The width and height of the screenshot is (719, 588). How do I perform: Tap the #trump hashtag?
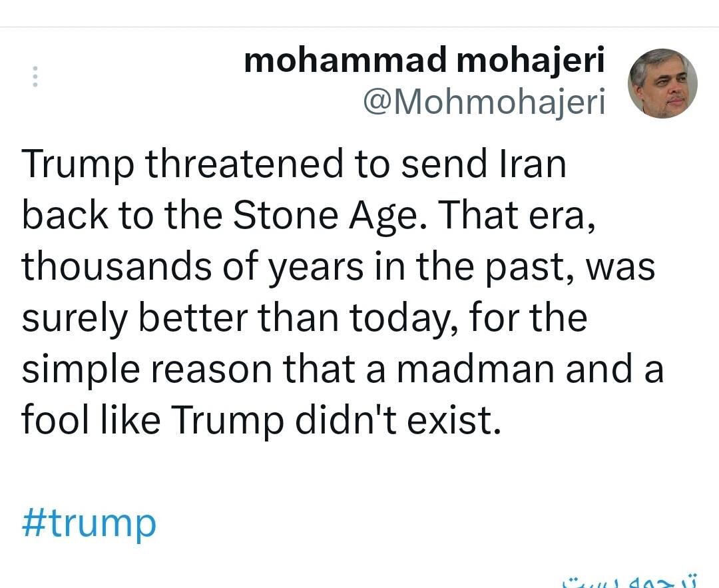click(89, 523)
